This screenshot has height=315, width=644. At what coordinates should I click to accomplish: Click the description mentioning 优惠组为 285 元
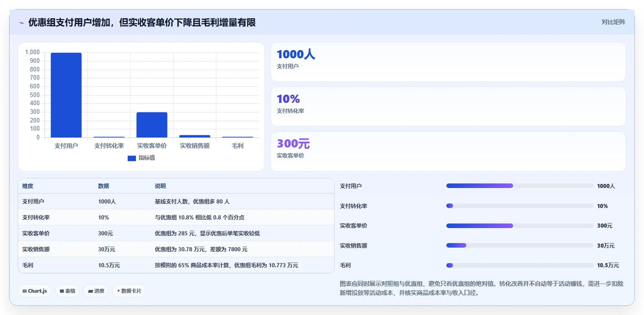207,233
